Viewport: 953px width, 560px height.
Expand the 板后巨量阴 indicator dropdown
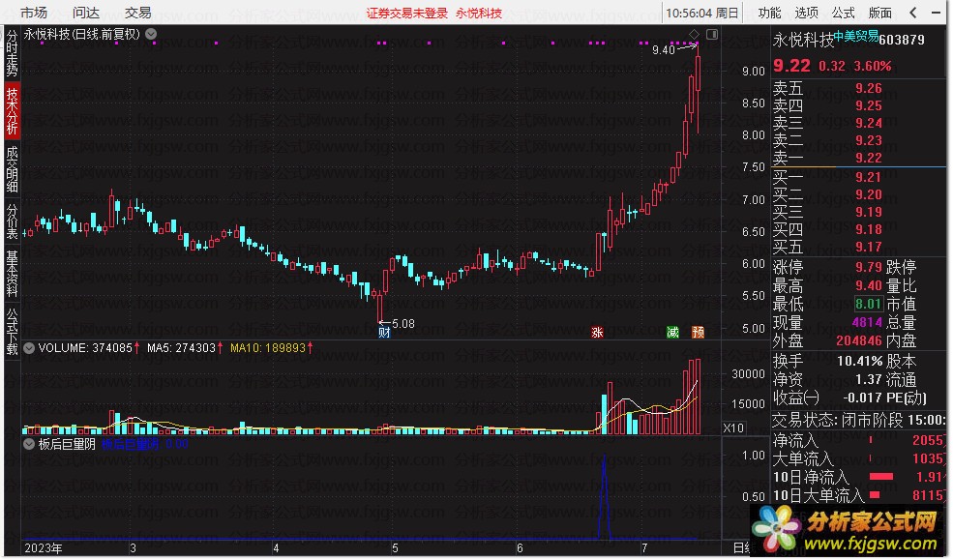point(29,445)
